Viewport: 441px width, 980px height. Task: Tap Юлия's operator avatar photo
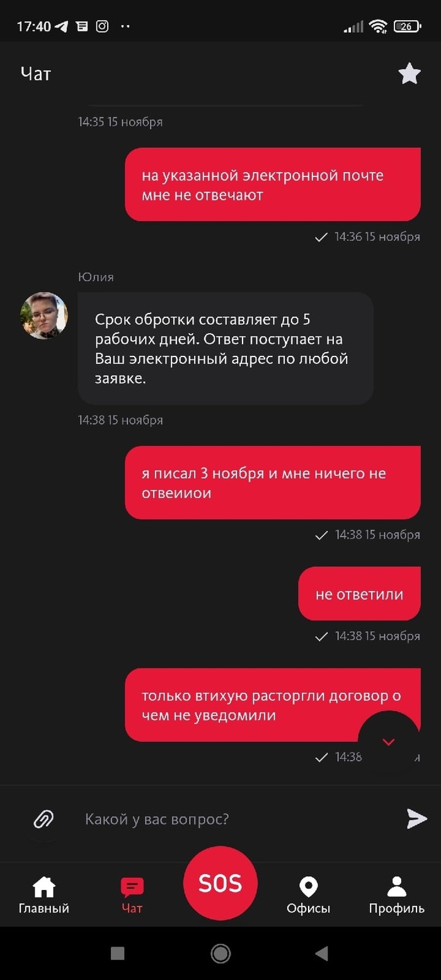click(44, 316)
